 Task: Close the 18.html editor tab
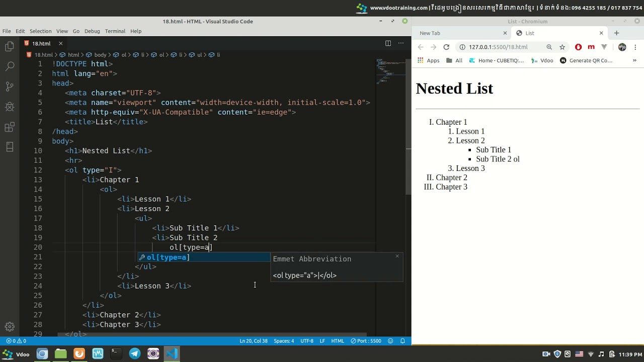click(x=60, y=44)
